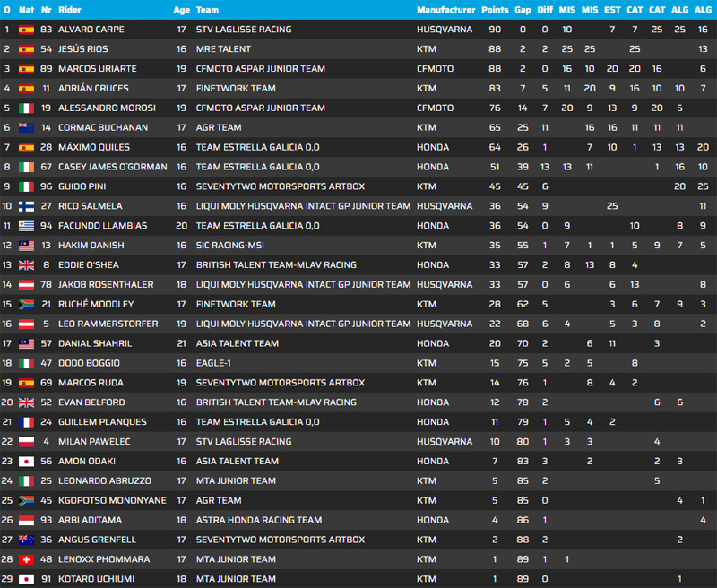Screen dimensions: 717x588
Task: Click the Polish flag for Milan Pawelec
Action: pyautogui.click(x=26, y=442)
